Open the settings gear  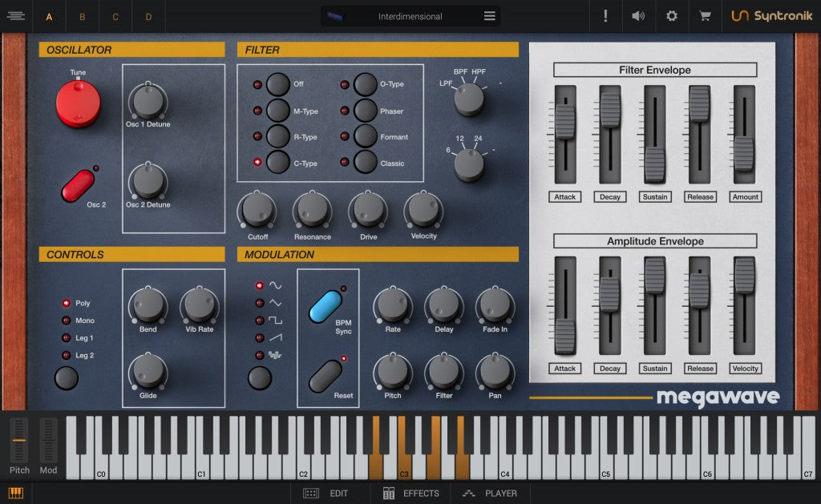coord(671,15)
